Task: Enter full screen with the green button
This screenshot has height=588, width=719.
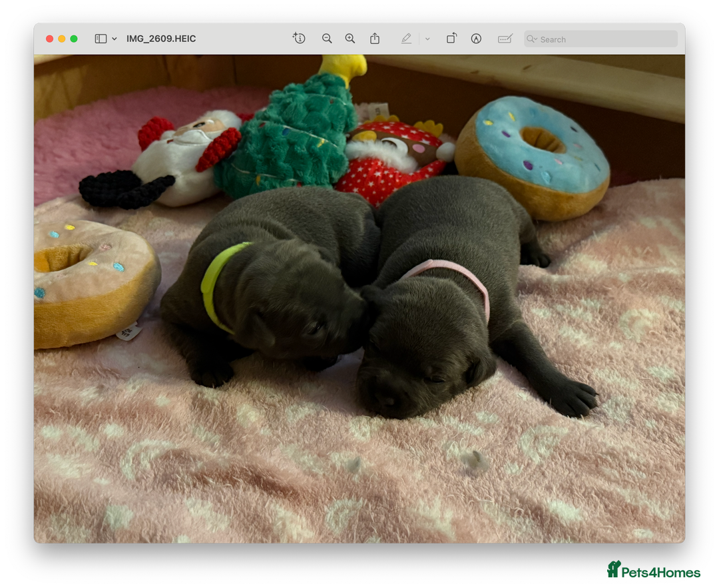Action: point(74,39)
